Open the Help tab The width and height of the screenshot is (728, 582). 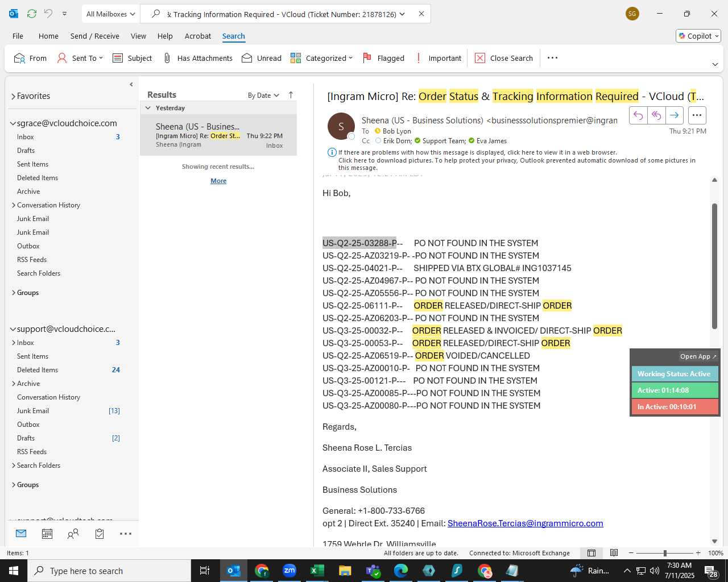[165, 36]
